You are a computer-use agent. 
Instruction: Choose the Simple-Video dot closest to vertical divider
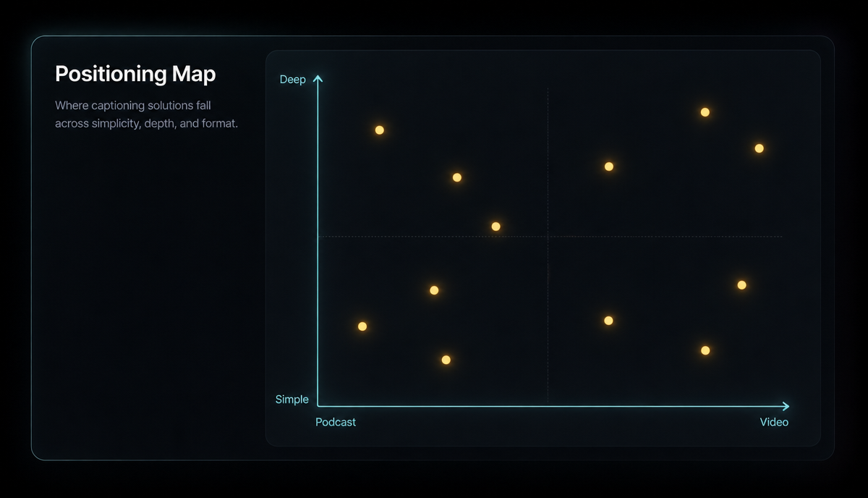click(608, 321)
